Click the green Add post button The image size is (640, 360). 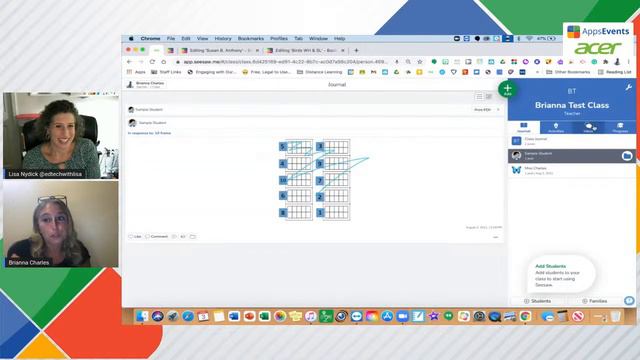507,89
